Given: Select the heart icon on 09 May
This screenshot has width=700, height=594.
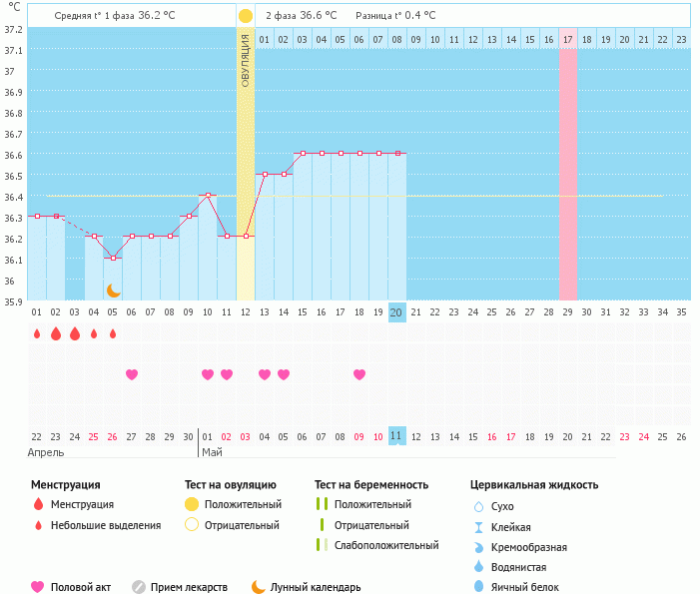Looking at the screenshot, I should click(x=359, y=374).
